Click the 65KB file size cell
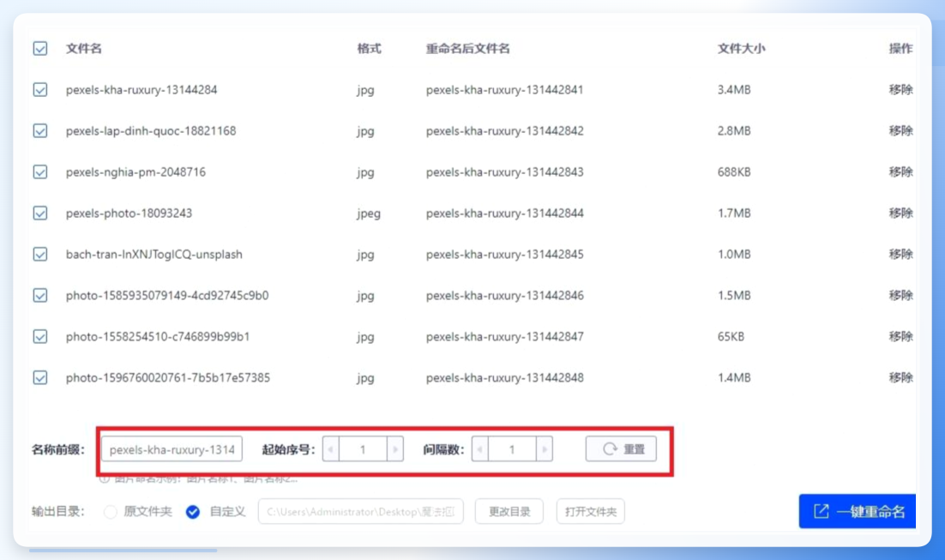The width and height of the screenshot is (945, 560). click(731, 336)
